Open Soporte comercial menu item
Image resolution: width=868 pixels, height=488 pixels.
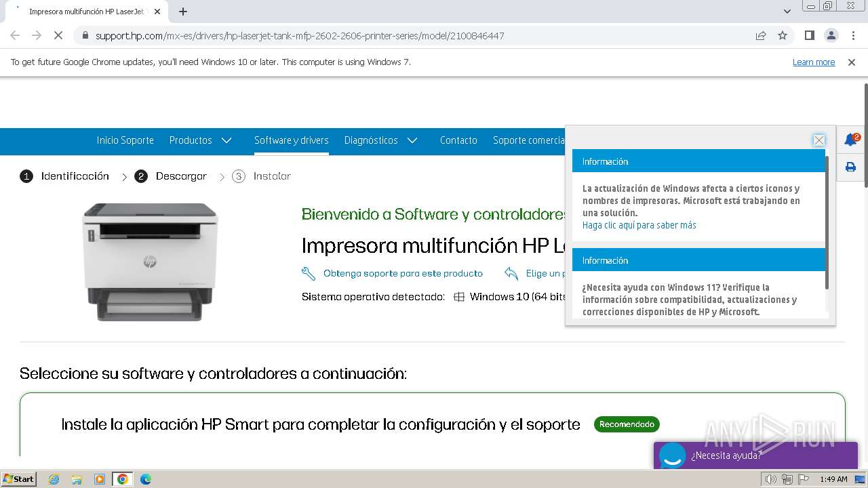tap(529, 140)
